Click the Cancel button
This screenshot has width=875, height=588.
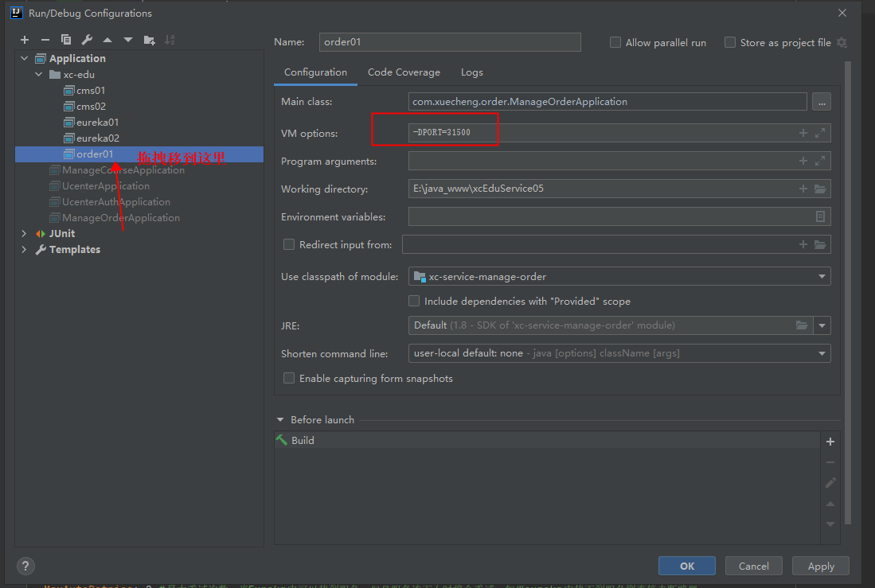pos(753,566)
